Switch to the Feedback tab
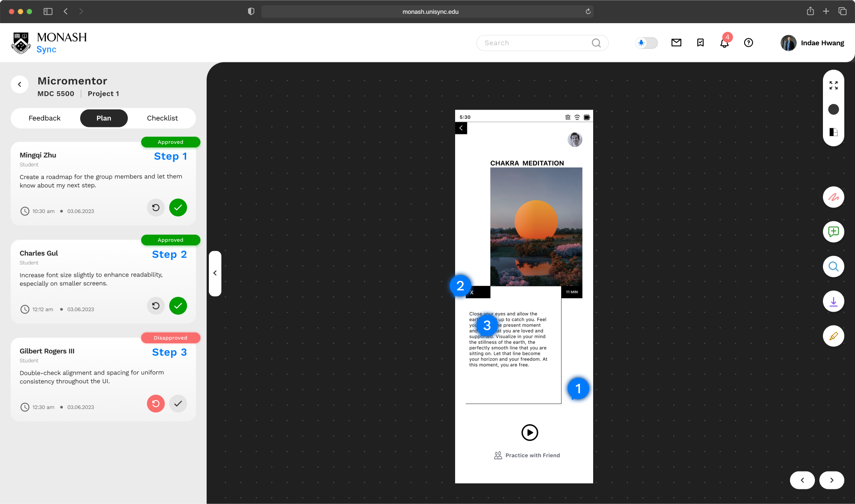The height and width of the screenshot is (504, 855). coord(45,118)
